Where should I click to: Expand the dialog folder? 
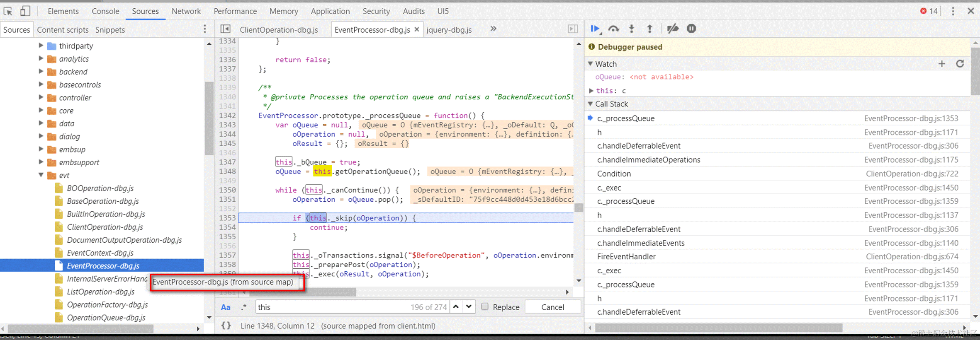[41, 136]
